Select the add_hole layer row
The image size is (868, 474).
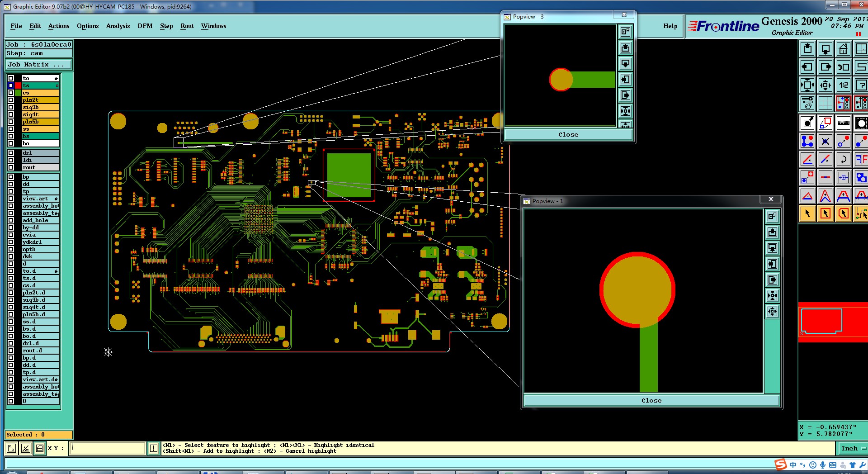[x=40, y=220]
